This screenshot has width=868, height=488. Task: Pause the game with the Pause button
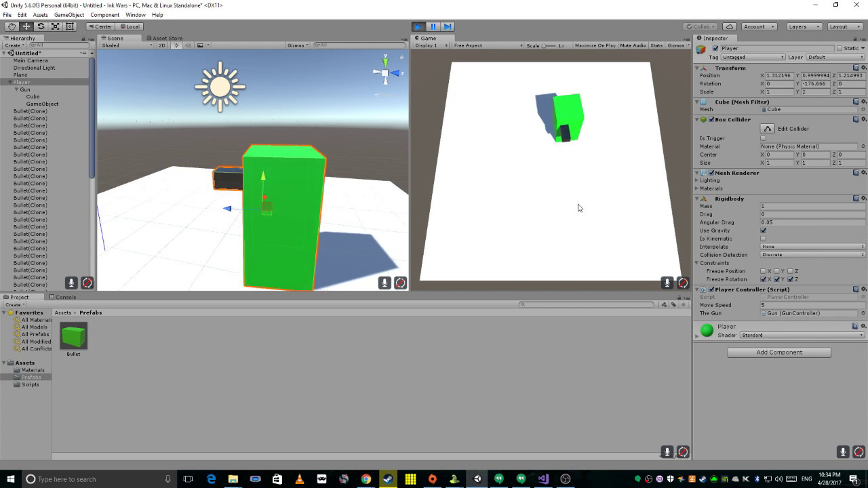point(433,26)
